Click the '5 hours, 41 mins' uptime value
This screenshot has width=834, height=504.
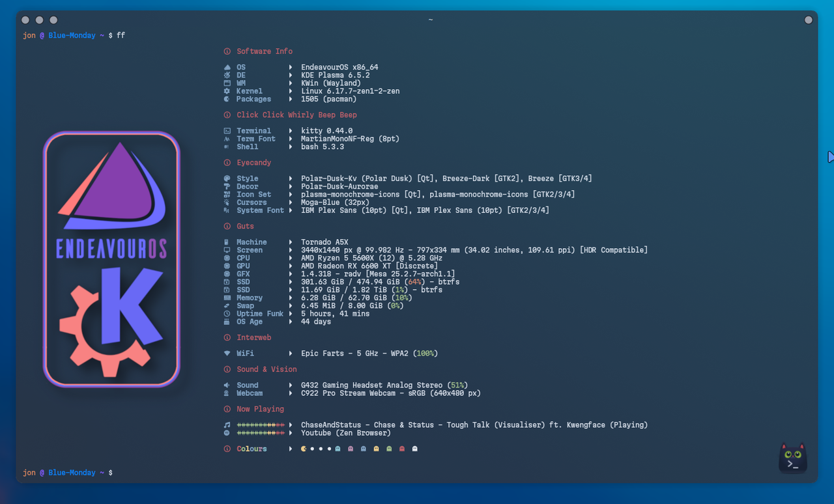(x=335, y=314)
